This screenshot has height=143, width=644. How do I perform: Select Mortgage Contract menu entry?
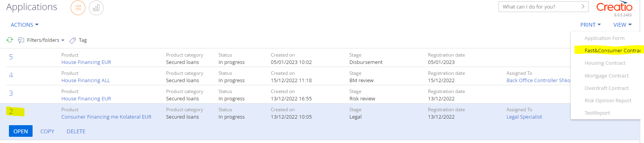click(606, 76)
